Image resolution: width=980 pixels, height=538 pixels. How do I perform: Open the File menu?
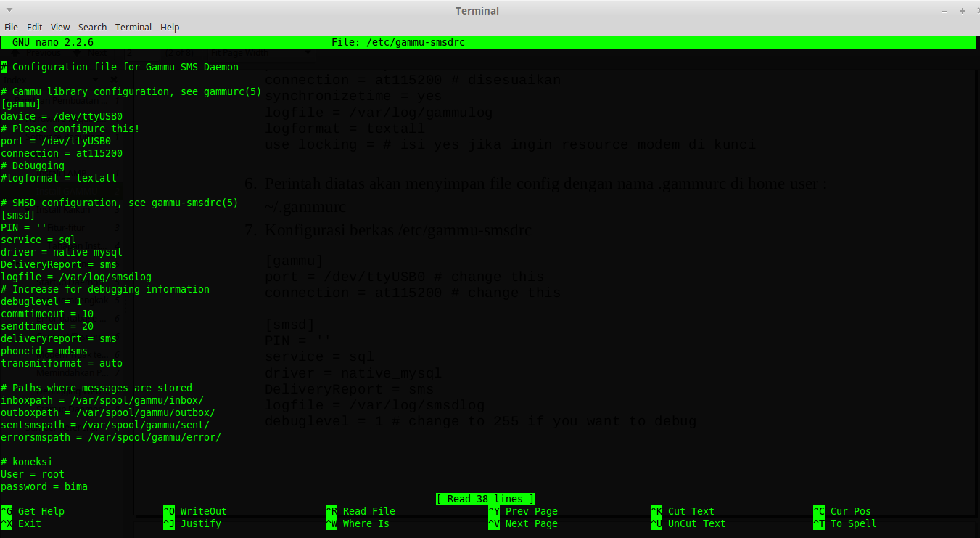point(11,27)
